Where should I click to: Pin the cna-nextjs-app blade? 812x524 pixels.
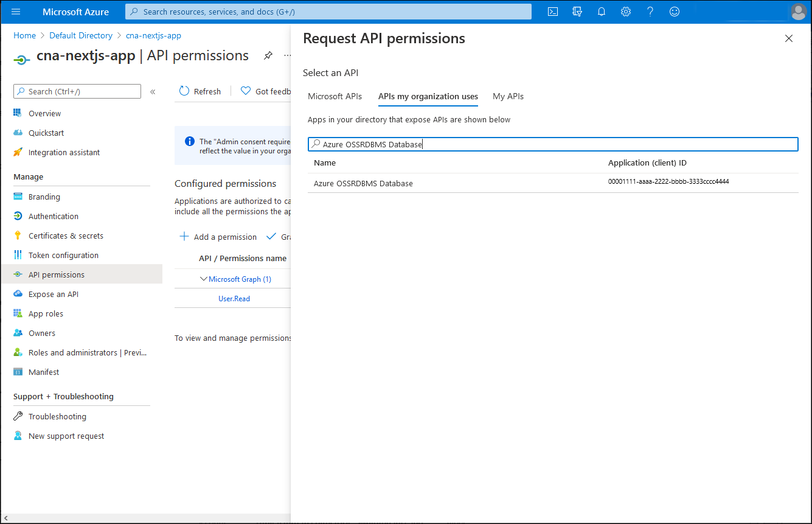[x=268, y=55]
